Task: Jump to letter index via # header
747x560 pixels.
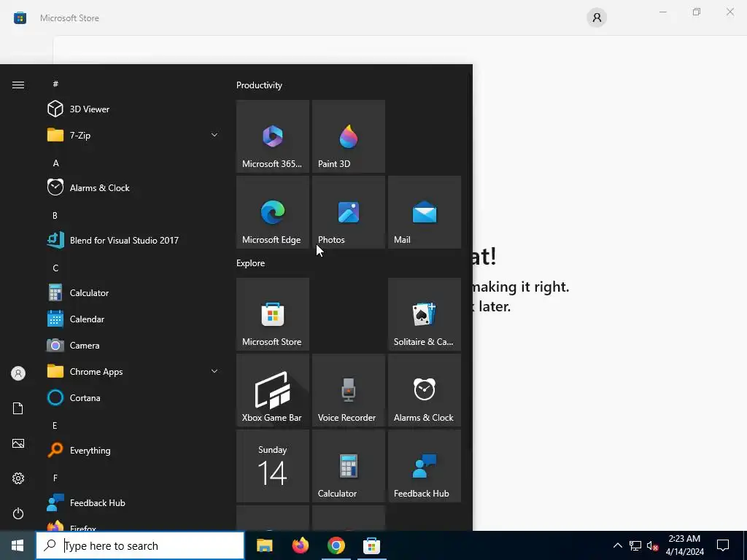Action: pyautogui.click(x=55, y=84)
